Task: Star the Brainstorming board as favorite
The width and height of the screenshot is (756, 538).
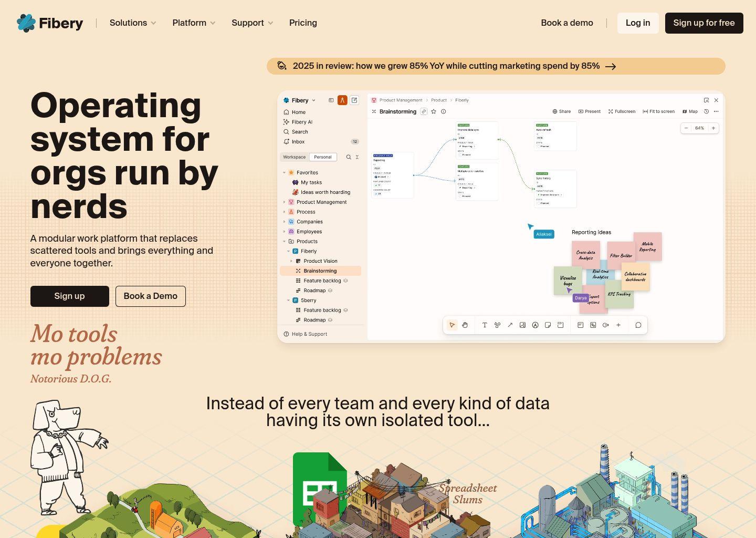Action: pyautogui.click(x=434, y=111)
